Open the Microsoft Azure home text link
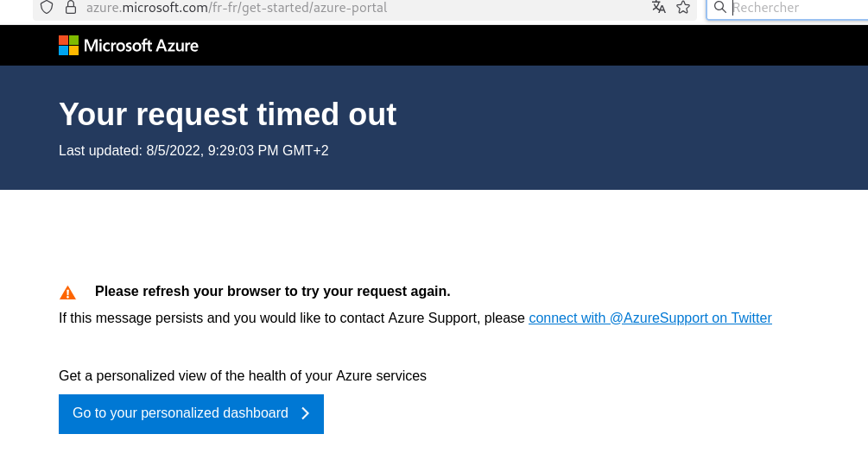 tap(141, 45)
